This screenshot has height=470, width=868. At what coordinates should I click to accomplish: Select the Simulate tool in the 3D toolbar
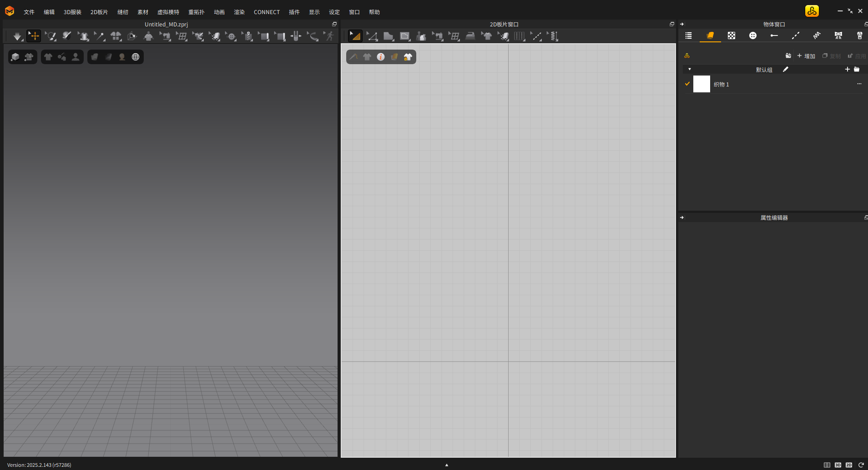click(17, 36)
